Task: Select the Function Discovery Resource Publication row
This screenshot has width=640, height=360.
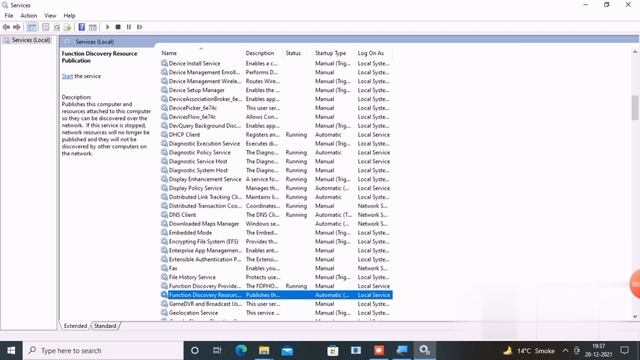Action: [x=276, y=295]
